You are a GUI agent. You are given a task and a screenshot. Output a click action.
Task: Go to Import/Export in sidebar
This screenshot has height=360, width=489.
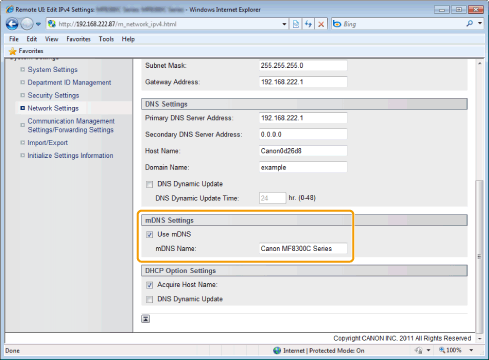coord(48,143)
